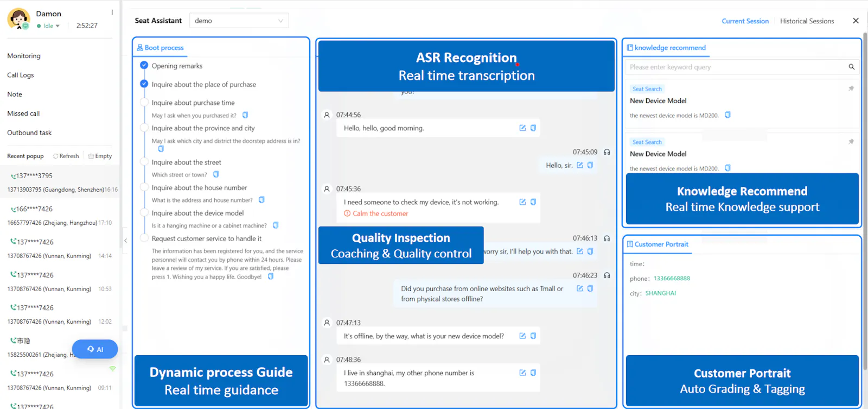
Task: Edit the 'Hello, sir.' agent message
Action: (x=580, y=165)
